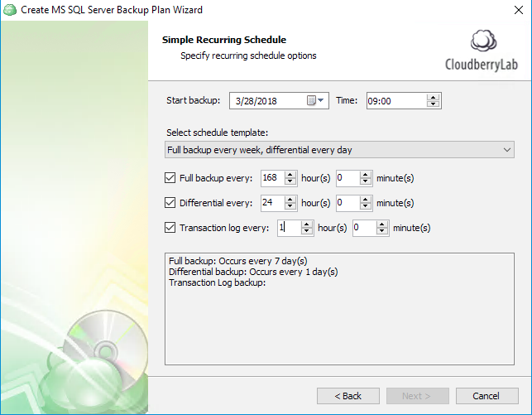Increase Differential minutes with up arrow

tap(366, 200)
